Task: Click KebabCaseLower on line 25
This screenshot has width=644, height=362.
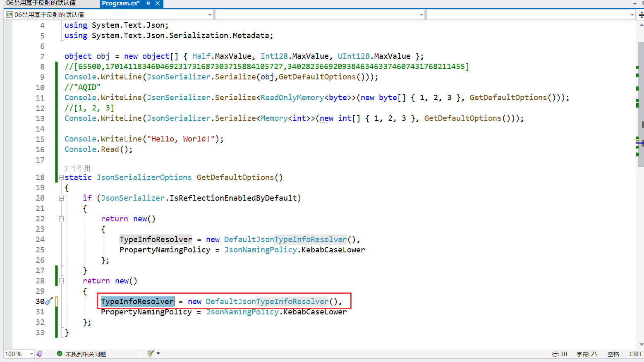Action: (x=333, y=250)
